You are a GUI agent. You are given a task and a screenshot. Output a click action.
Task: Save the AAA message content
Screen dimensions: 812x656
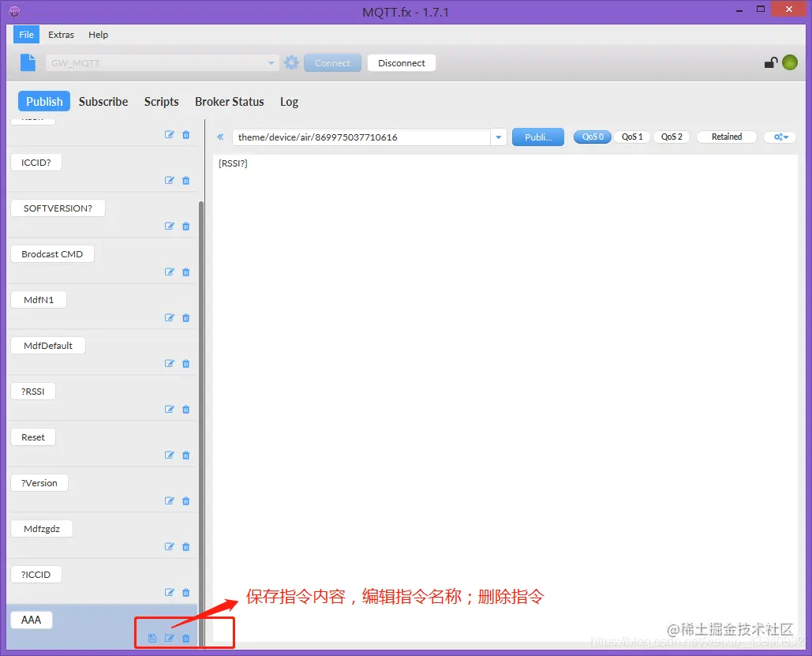pyautogui.click(x=152, y=638)
